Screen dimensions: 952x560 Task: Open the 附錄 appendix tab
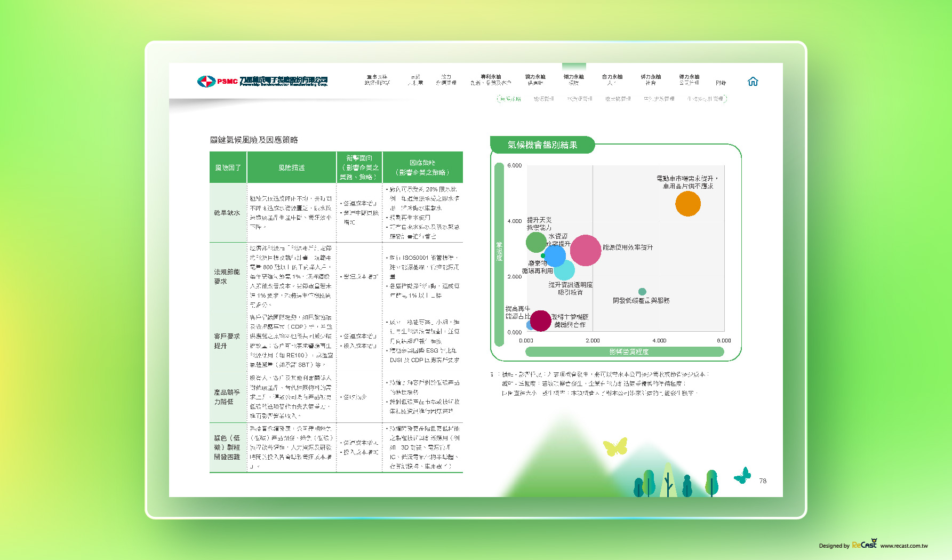pyautogui.click(x=721, y=83)
